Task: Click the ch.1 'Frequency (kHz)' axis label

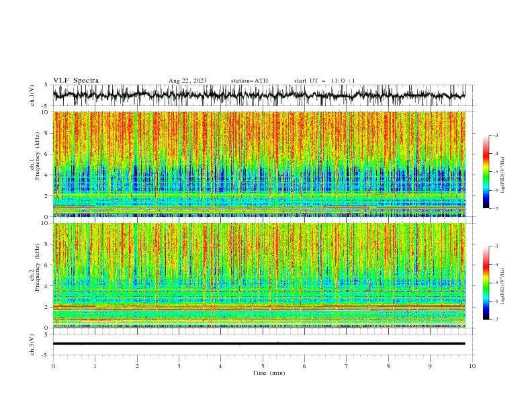Action: point(38,156)
